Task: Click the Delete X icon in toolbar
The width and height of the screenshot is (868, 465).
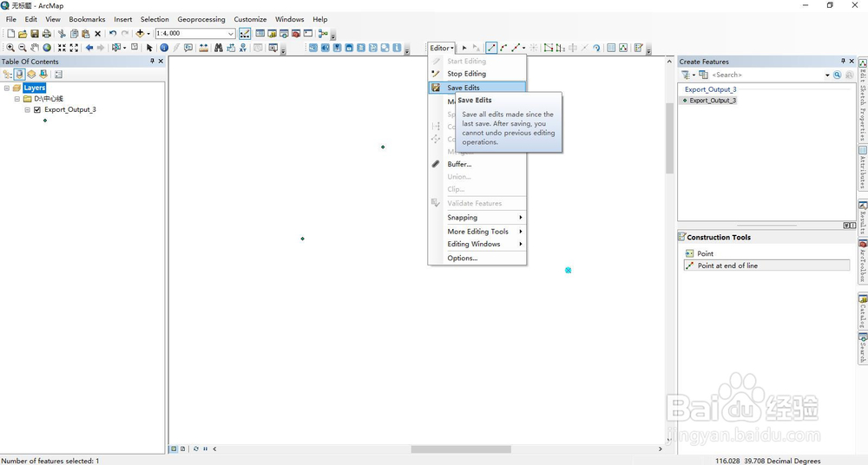Action: pos(97,34)
